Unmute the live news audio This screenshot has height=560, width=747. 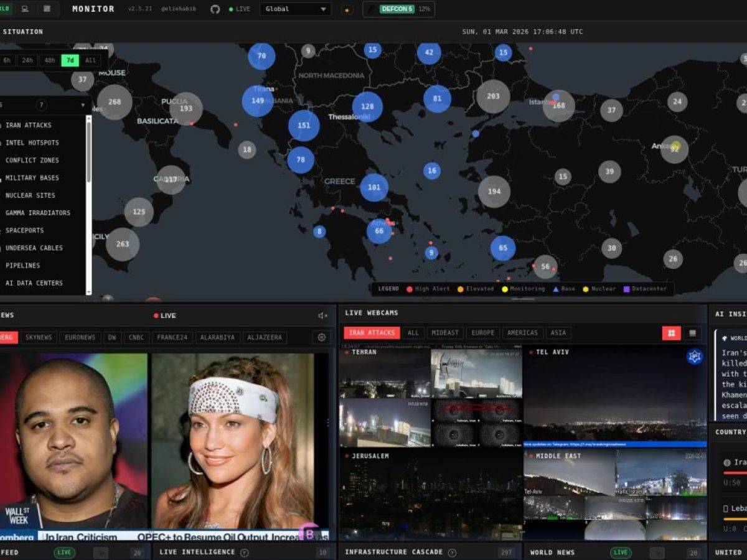click(x=322, y=315)
